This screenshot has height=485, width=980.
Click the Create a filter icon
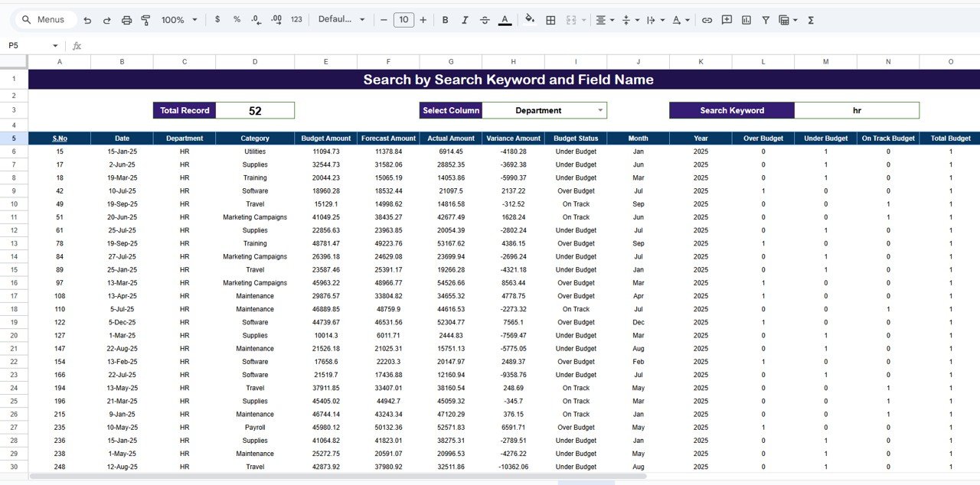766,20
